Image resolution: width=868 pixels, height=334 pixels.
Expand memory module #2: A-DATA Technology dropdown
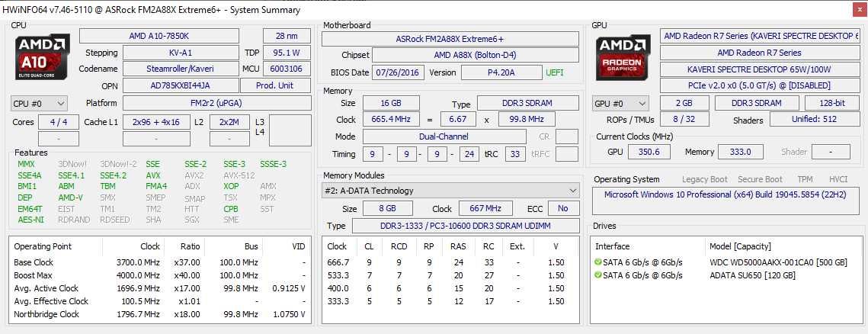tap(450, 191)
